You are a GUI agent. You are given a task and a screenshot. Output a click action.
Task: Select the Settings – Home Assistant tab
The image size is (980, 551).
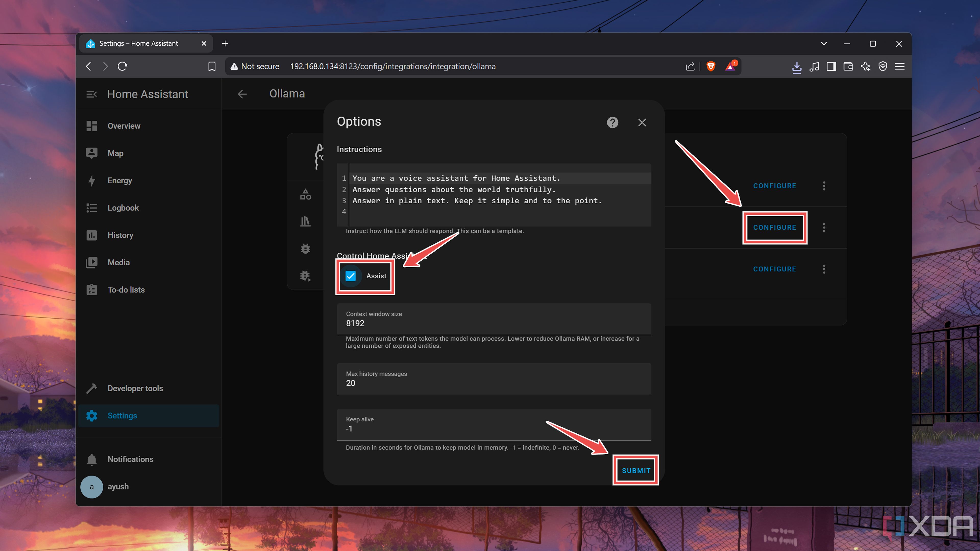[x=146, y=43]
